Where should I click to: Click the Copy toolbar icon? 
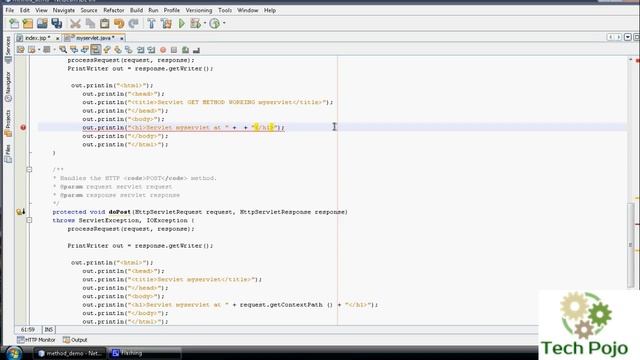(x=90, y=23)
